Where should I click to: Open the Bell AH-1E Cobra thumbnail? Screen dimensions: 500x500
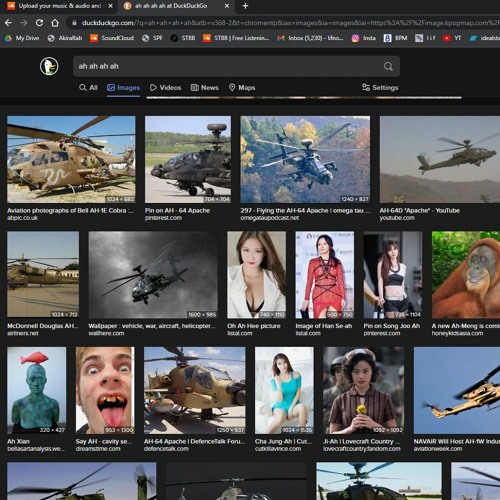point(71,159)
